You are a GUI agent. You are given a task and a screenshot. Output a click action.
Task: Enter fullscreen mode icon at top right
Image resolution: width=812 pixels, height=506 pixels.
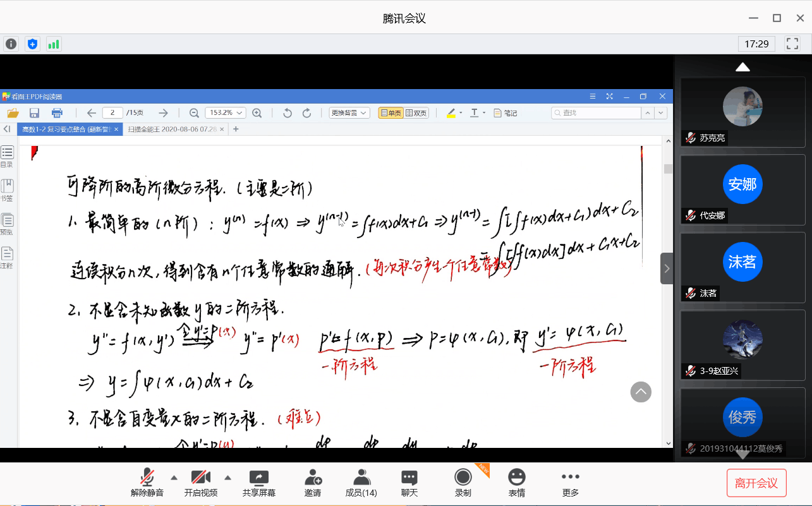(x=792, y=44)
